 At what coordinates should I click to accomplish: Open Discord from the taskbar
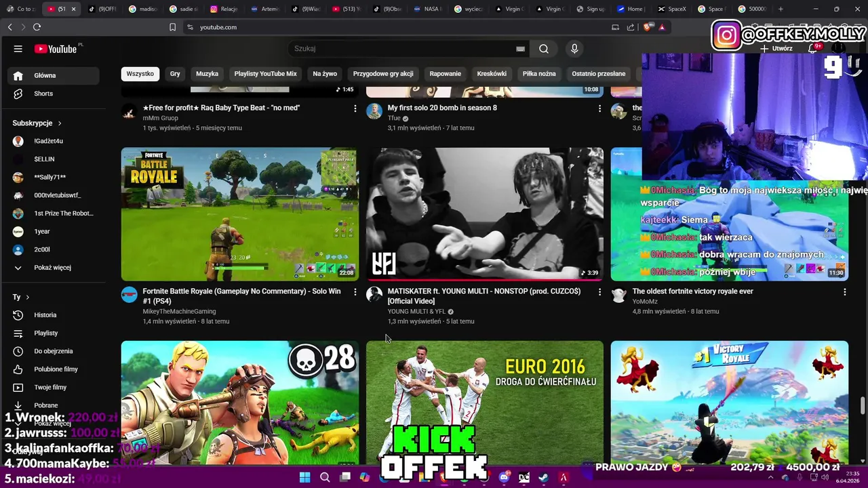pos(504,477)
